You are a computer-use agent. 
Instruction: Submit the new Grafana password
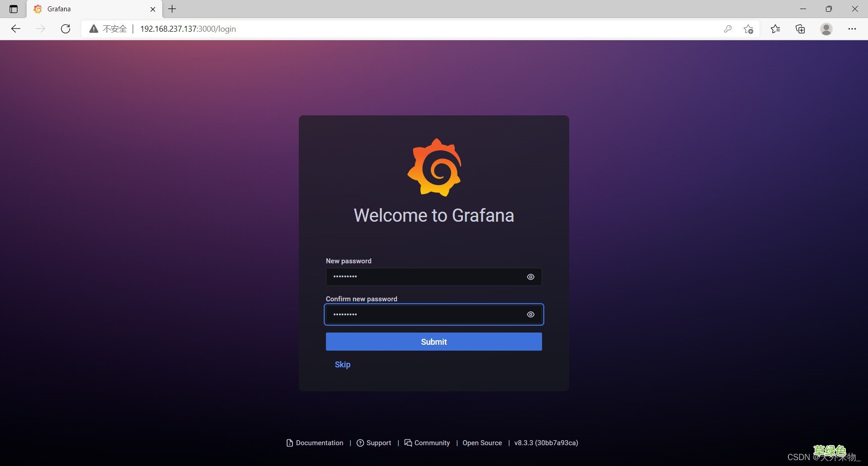pyautogui.click(x=434, y=342)
